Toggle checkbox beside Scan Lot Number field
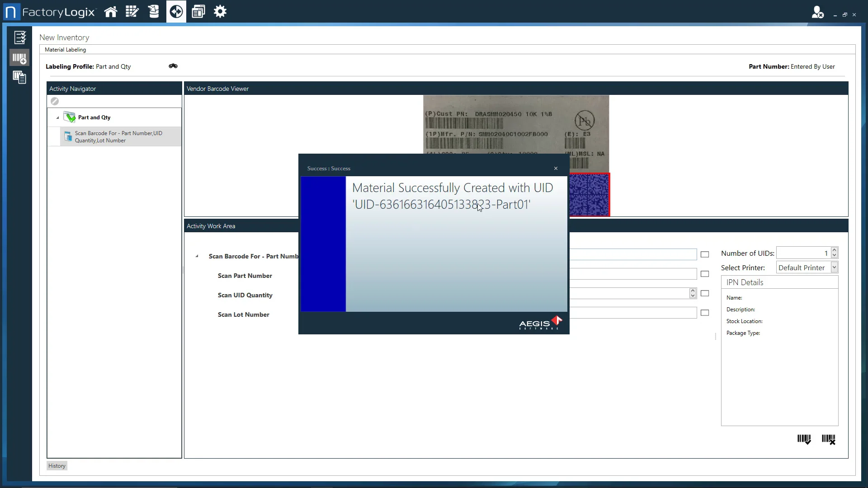The image size is (868, 488). [705, 313]
